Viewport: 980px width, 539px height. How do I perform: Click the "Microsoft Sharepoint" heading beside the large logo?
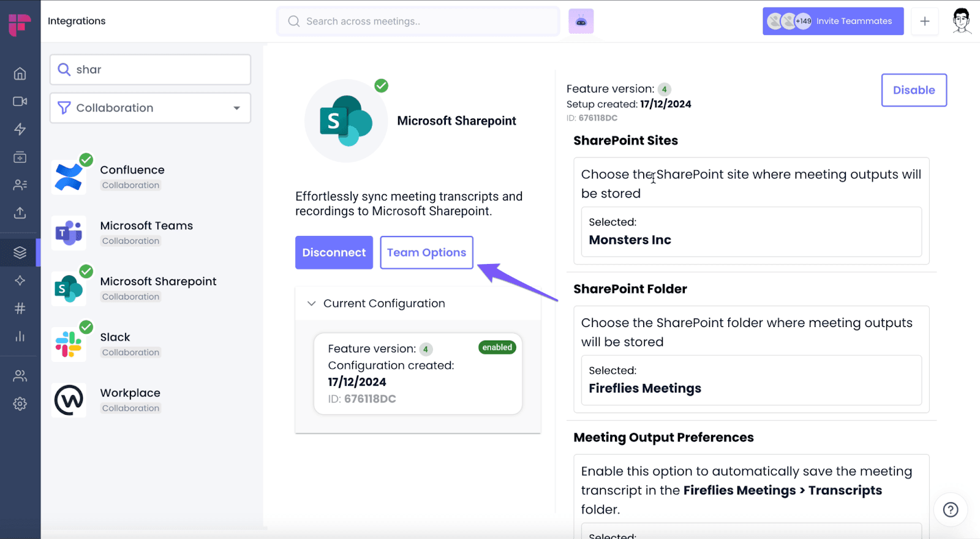click(456, 121)
